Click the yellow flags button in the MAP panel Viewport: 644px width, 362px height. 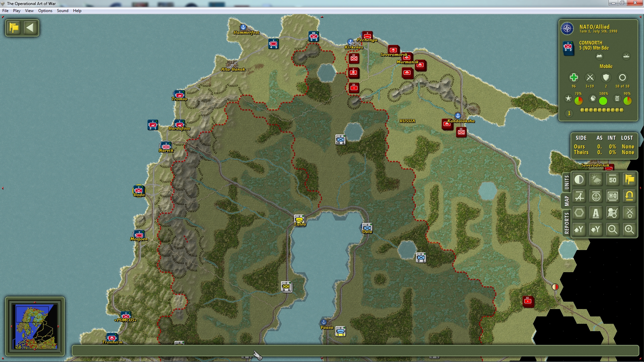pos(630,180)
